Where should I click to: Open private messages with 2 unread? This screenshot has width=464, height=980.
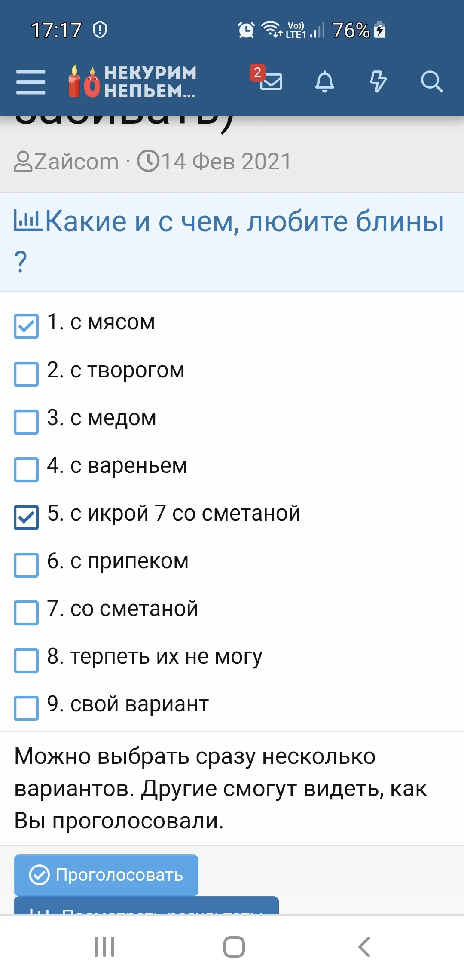[272, 82]
